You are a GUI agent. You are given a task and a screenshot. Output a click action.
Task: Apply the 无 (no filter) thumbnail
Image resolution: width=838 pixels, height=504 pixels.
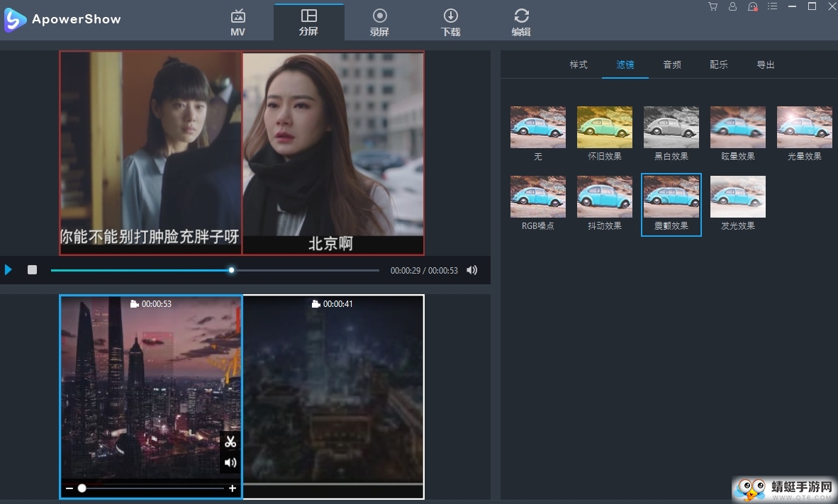pos(537,127)
